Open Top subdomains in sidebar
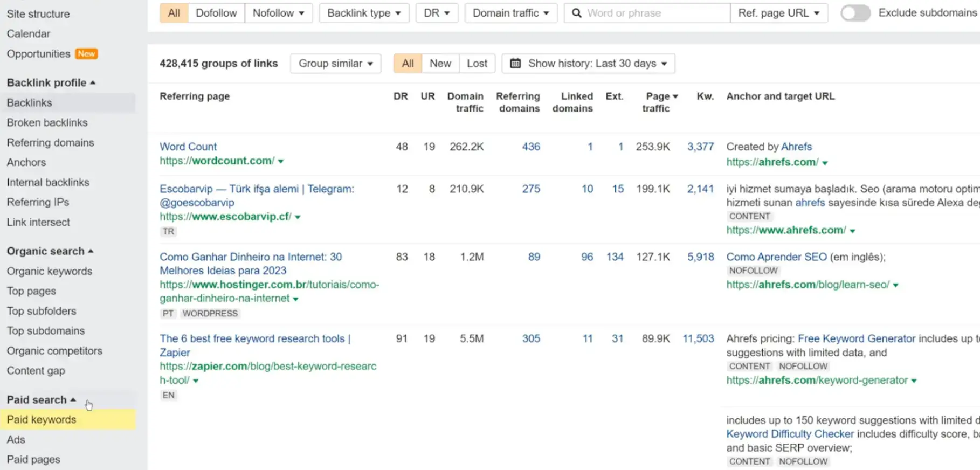 click(x=46, y=331)
